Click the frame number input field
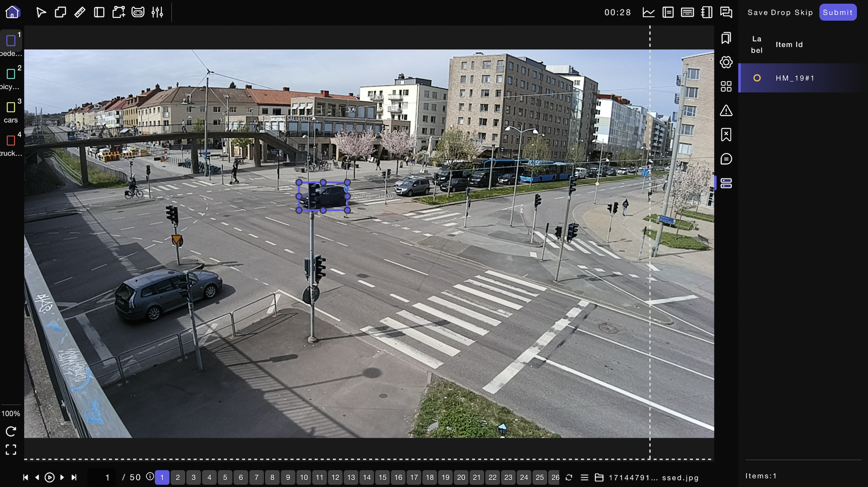The width and height of the screenshot is (868, 487). click(102, 477)
